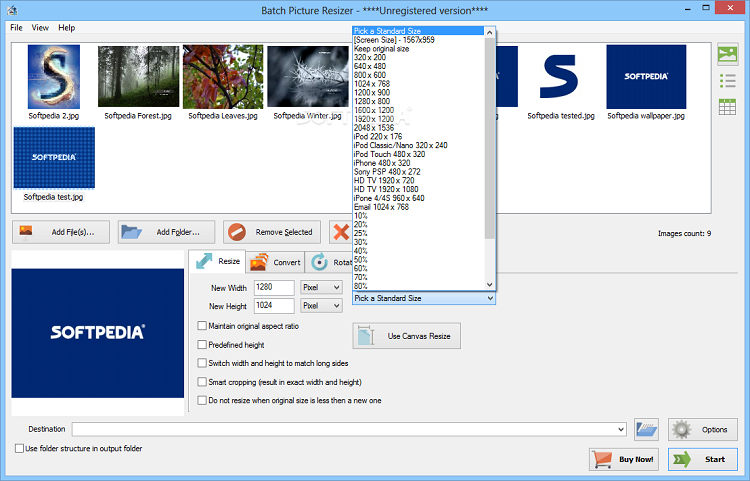Viewport: 750px width, 481px height.
Task: Enable Maintain original aspect ratio
Action: (202, 326)
